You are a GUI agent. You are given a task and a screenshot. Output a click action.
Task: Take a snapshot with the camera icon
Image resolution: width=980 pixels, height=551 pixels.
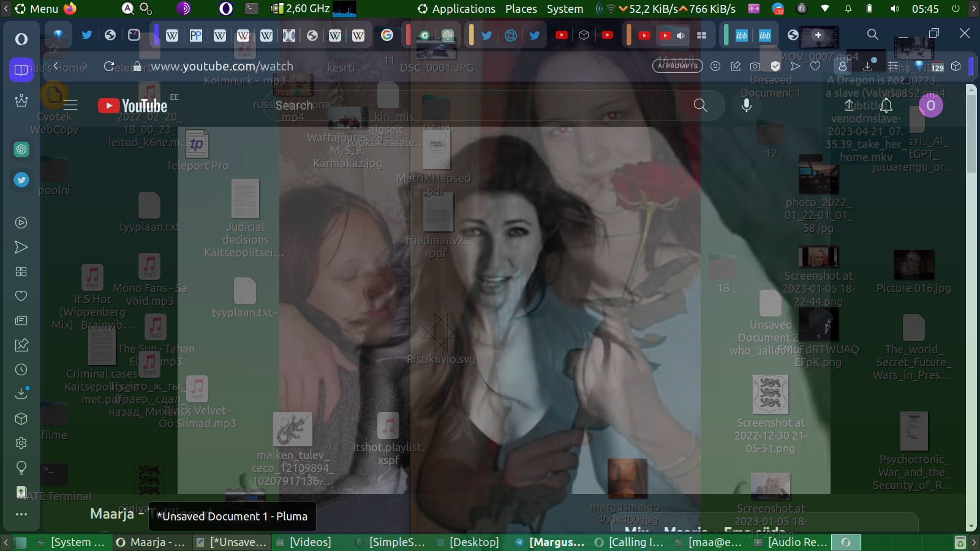tap(755, 66)
